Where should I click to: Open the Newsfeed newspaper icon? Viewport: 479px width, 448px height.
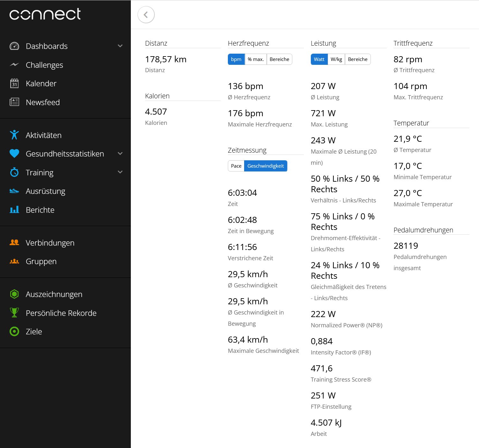click(14, 102)
